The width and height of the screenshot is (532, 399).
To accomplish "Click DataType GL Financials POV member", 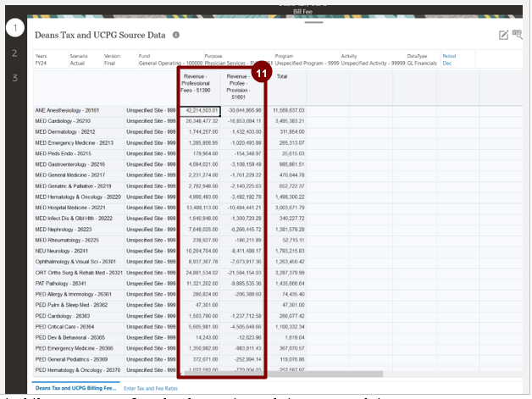I will (422, 64).
